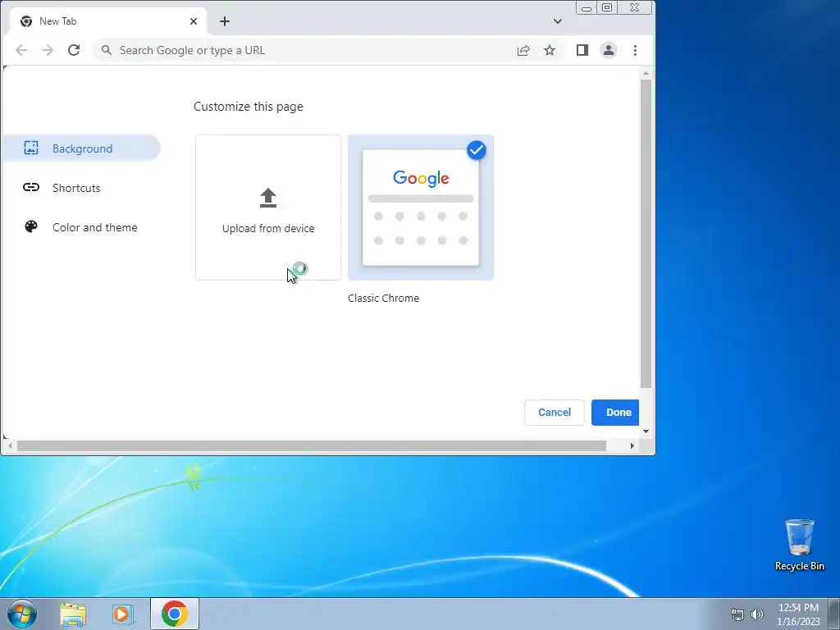Viewport: 840px width, 630px height.
Task: Click the share page icon
Action: (x=523, y=50)
